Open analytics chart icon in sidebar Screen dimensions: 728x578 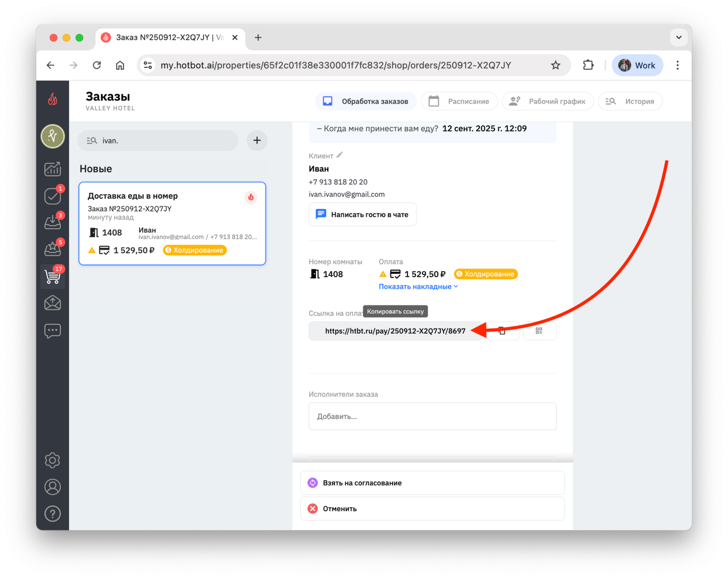tap(52, 169)
